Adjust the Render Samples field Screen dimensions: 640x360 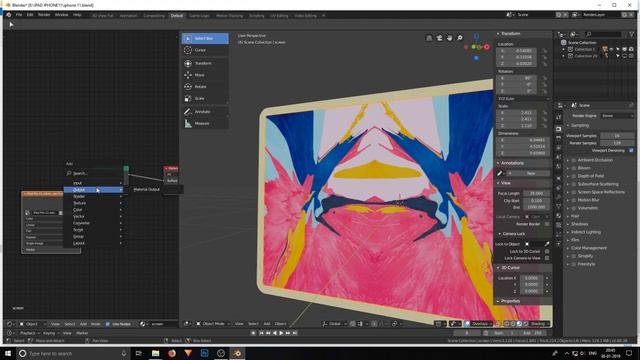617,143
